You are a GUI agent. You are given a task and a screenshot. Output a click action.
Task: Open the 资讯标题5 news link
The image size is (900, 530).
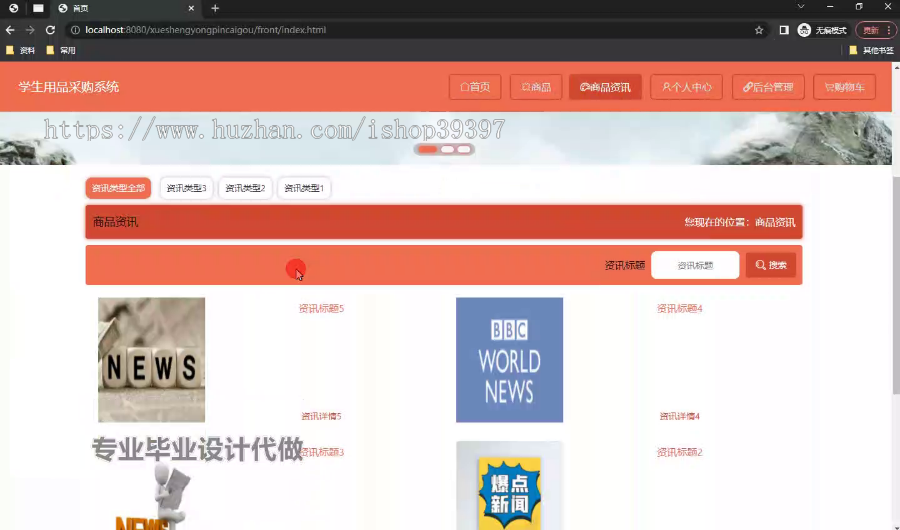pos(321,309)
